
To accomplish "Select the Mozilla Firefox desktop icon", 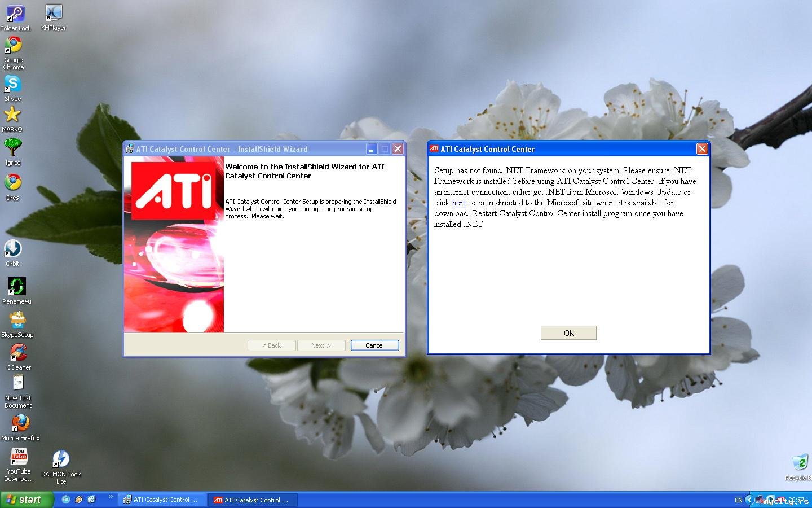I will point(20,427).
